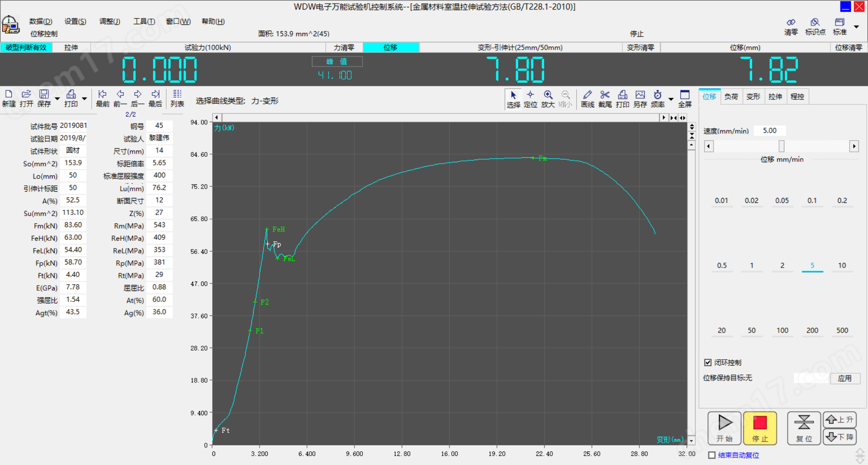Viewport: 868px width, 465px height.
Task: Open dropdown arrow next to 保存
Action: click(x=57, y=99)
